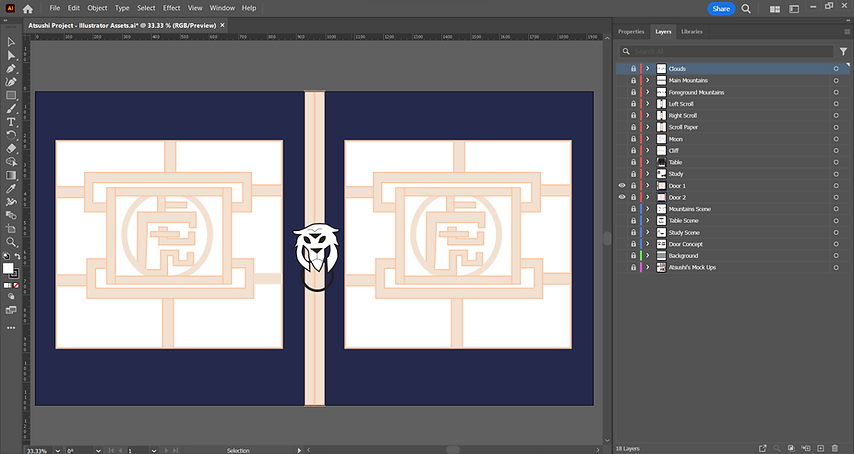Close the Atsushi Project document tab

click(222, 25)
